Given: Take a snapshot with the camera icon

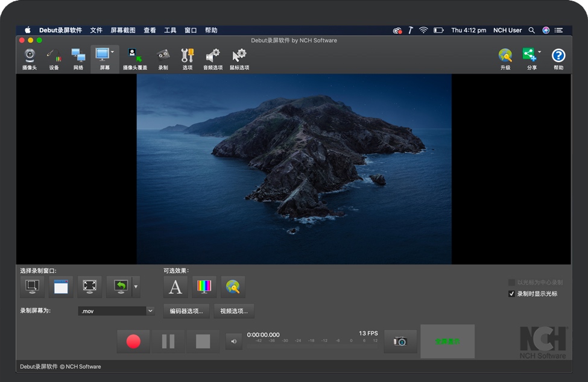Looking at the screenshot, I should (x=400, y=342).
